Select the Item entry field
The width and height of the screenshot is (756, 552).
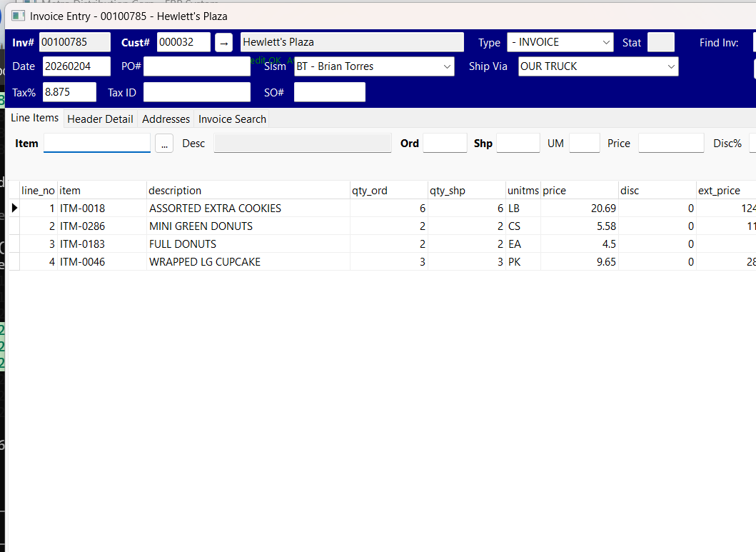[x=96, y=143]
